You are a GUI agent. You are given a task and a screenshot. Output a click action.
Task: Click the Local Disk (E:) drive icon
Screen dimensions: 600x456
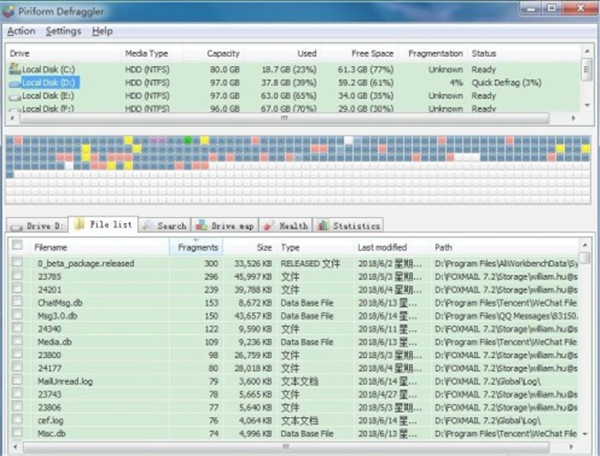point(14,96)
